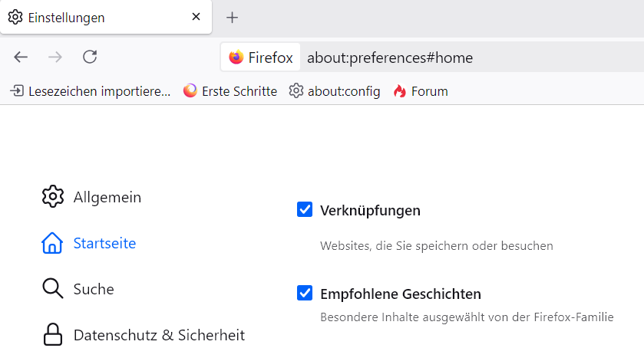Open a new tab with plus button

tap(233, 17)
